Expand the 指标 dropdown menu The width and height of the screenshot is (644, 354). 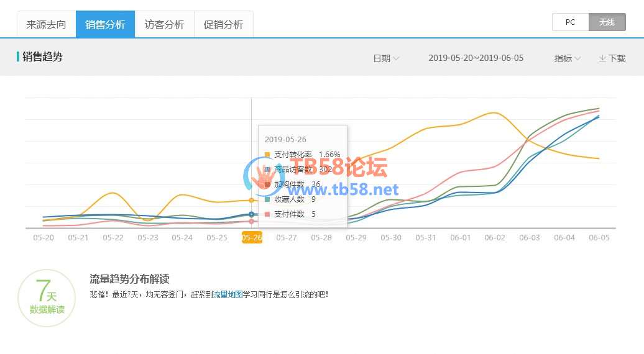point(567,58)
